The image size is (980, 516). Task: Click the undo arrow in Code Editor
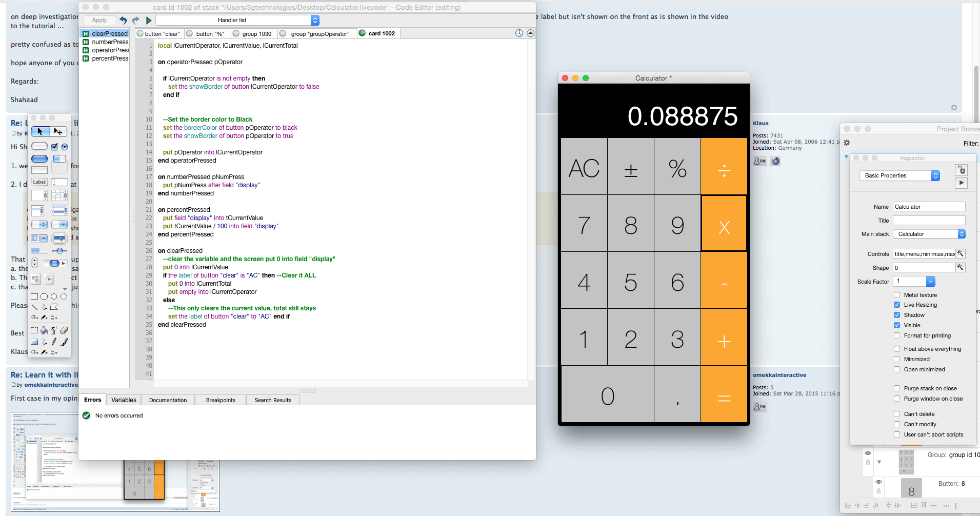point(123,21)
